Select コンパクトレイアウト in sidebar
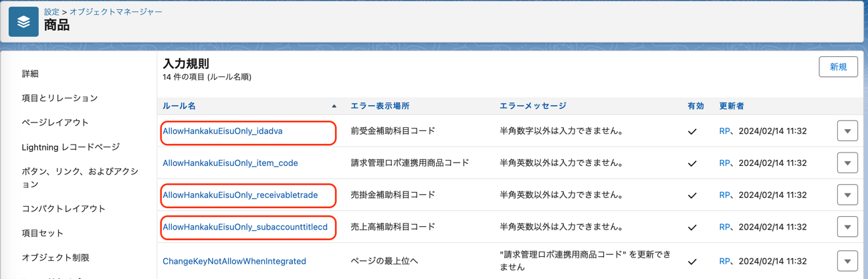This screenshot has width=868, height=279. tap(64, 209)
